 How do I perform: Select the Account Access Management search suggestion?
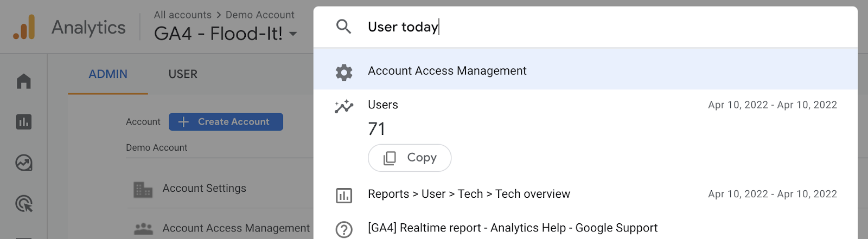tap(447, 71)
